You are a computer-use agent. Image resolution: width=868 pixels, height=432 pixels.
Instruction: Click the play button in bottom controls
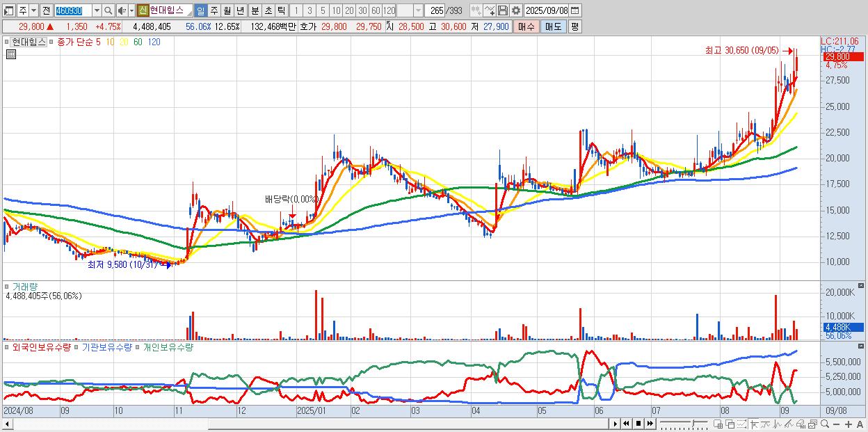(x=615, y=424)
